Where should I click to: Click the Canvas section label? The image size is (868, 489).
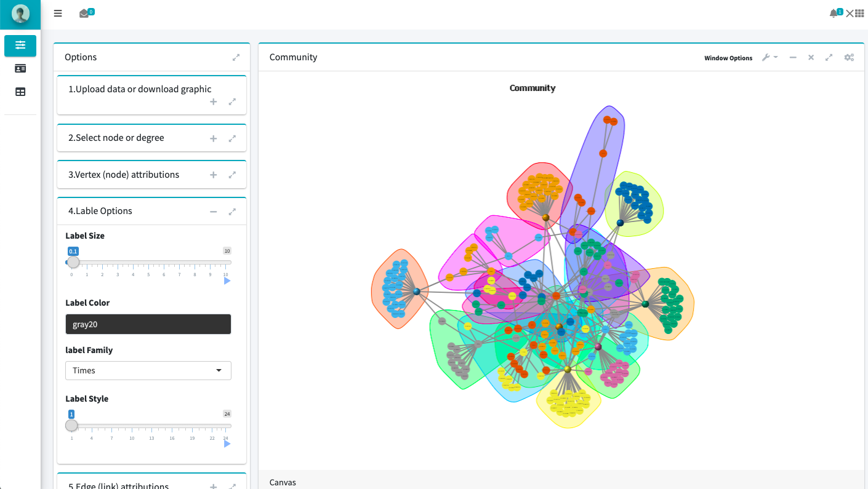(x=283, y=482)
